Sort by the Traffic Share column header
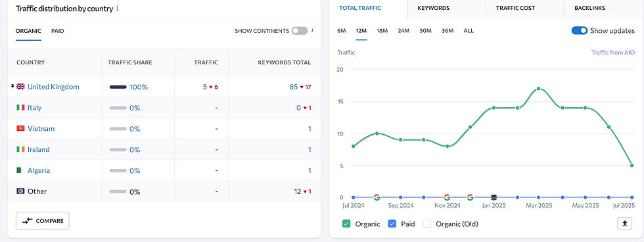 click(x=130, y=62)
